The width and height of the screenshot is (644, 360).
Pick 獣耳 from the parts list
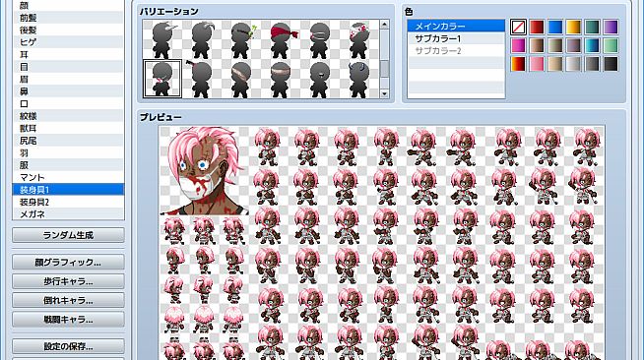[68, 128]
